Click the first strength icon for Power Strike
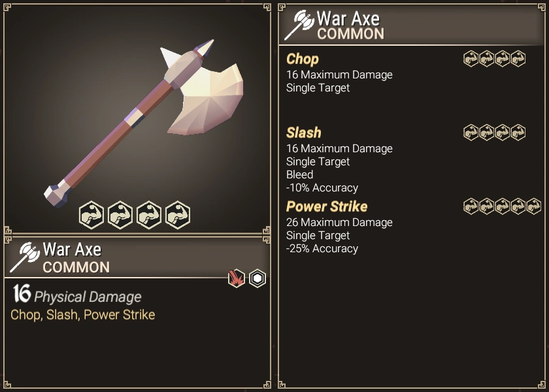 point(471,206)
